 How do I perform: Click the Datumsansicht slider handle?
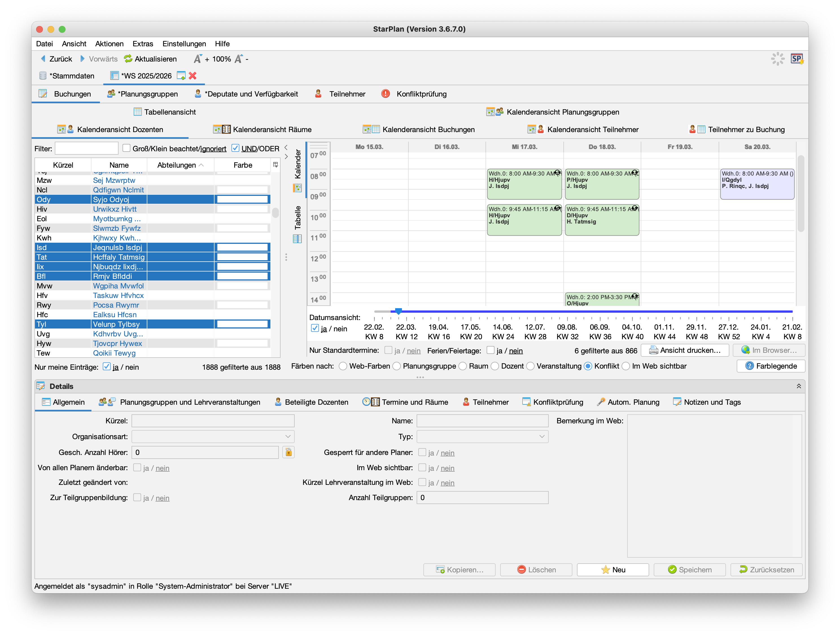point(398,311)
